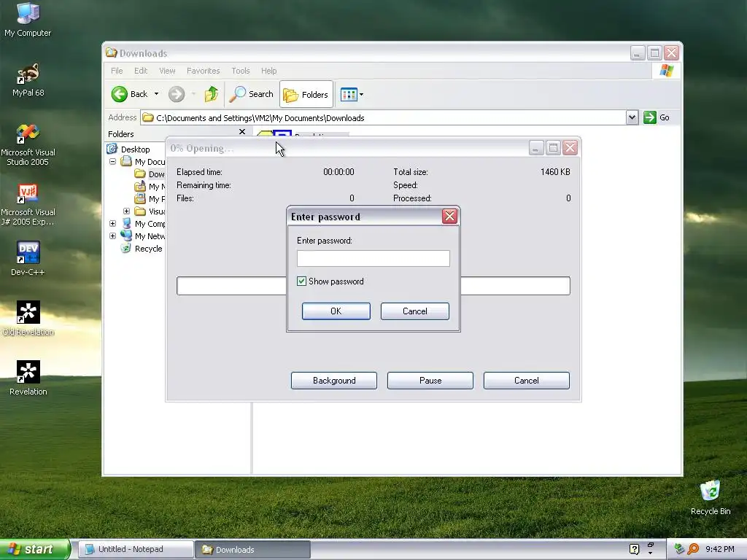This screenshot has width=747, height=560.
Task: Close Enter password dialog with X
Action: pos(449,217)
